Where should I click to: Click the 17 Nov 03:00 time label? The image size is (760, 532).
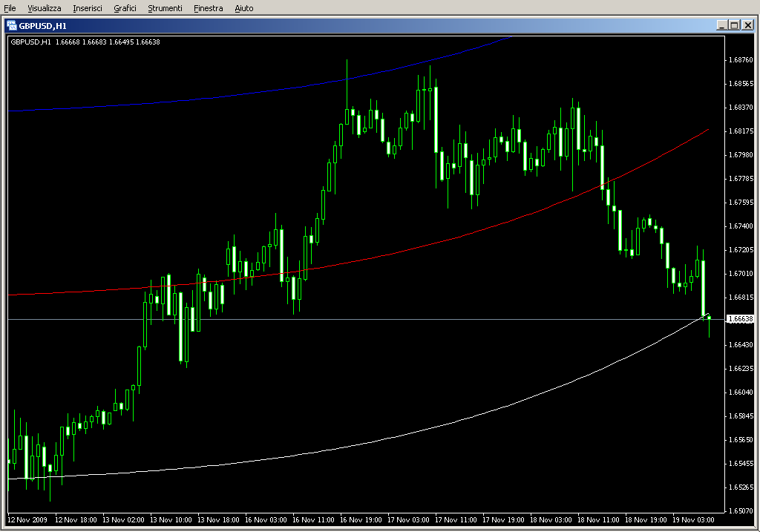coord(409,520)
